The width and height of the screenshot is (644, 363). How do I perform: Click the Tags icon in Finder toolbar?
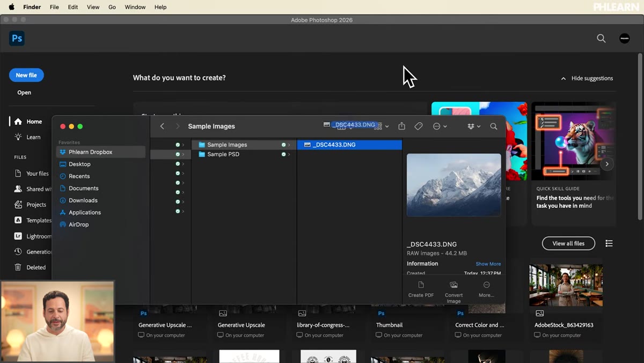(x=419, y=126)
